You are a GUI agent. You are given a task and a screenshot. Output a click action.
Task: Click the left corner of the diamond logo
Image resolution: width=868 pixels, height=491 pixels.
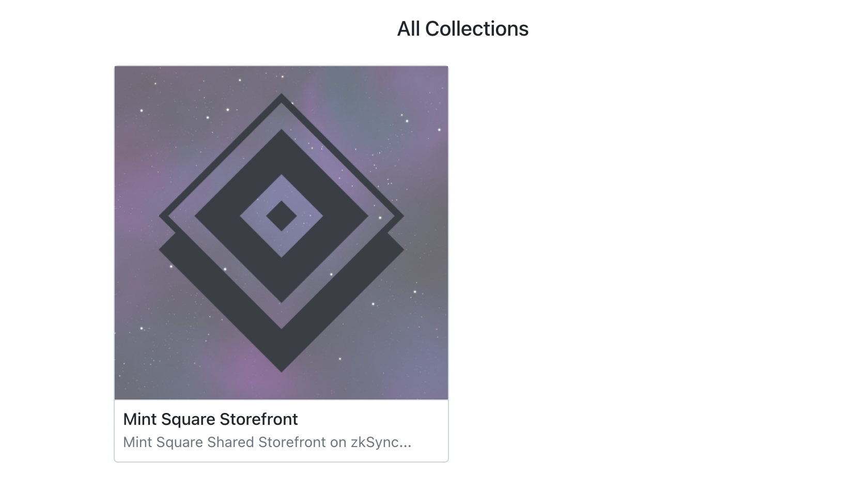[x=164, y=216]
